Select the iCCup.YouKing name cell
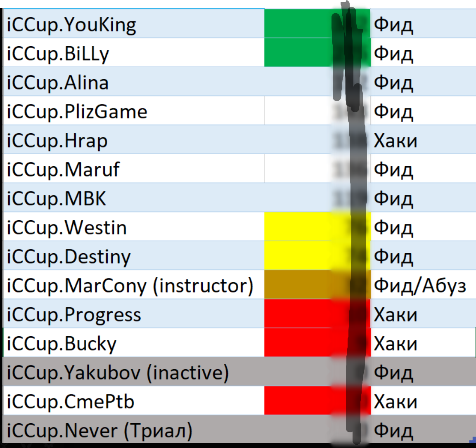The height and width of the screenshot is (448, 476). 134,24
